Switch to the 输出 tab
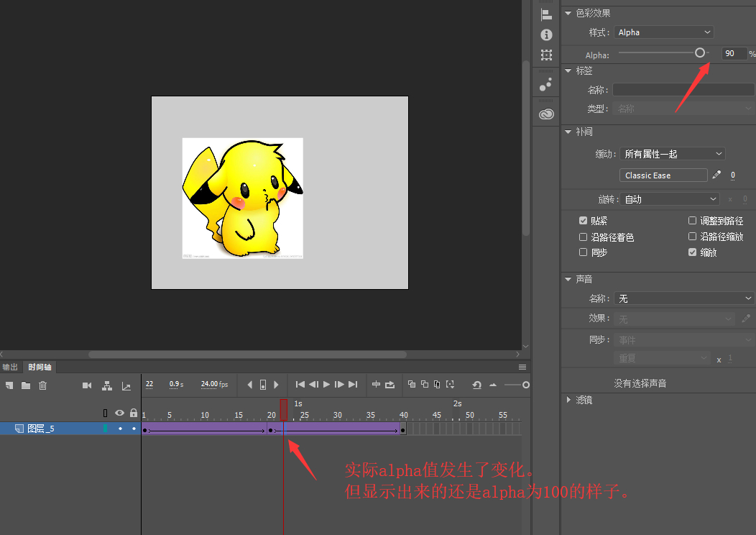The height and width of the screenshot is (535, 756). pyautogui.click(x=10, y=367)
